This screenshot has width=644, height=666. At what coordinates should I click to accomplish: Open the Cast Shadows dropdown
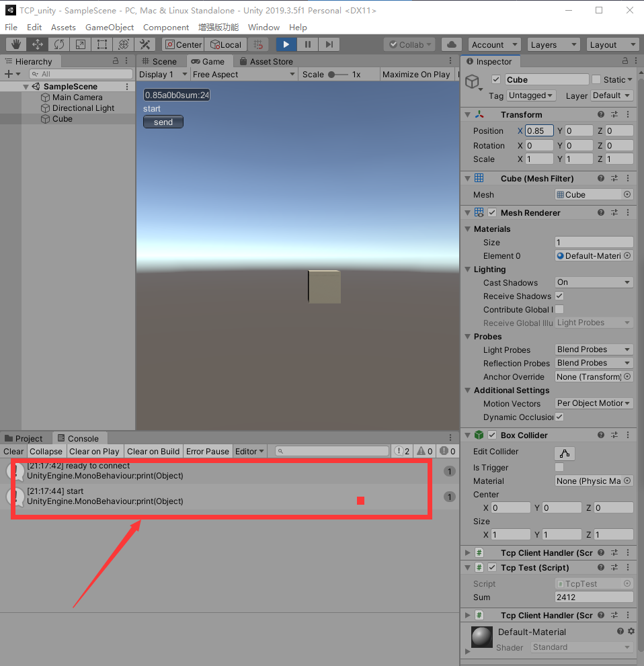click(594, 282)
